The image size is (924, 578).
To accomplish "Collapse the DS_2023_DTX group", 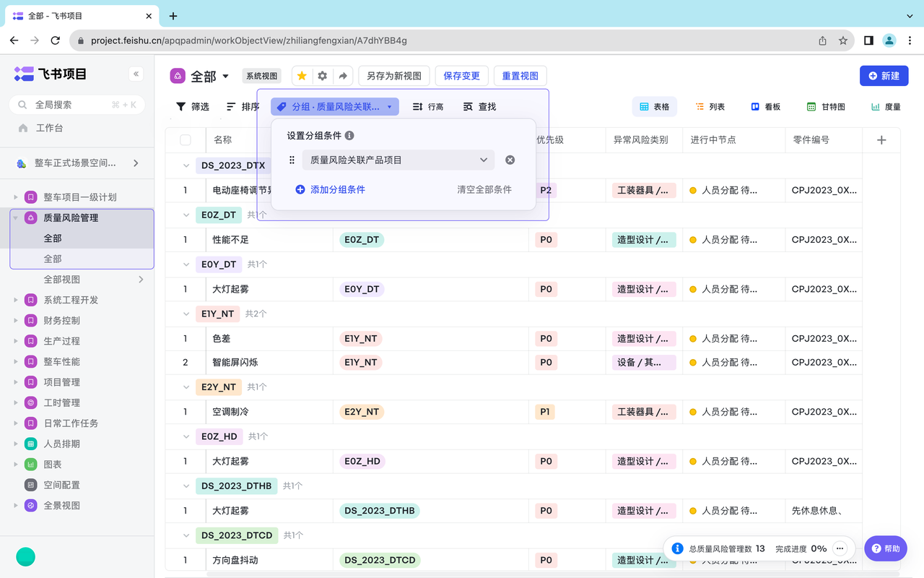I will [186, 165].
